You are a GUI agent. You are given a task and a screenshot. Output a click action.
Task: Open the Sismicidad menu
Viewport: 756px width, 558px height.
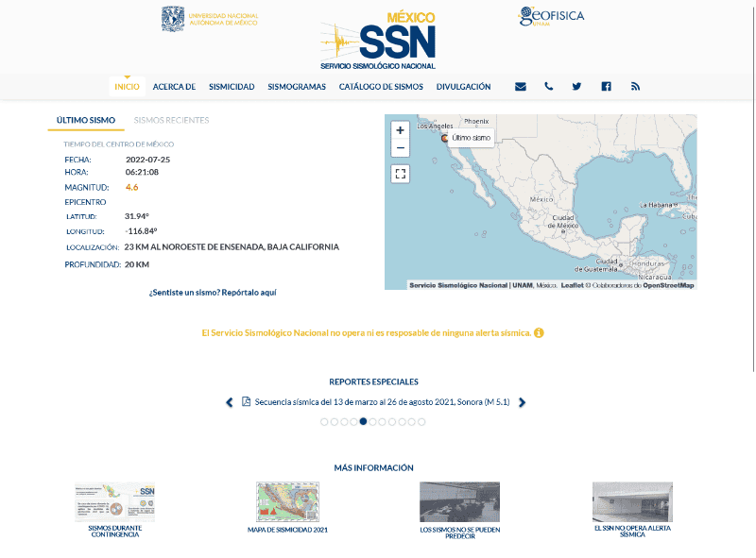(x=232, y=87)
